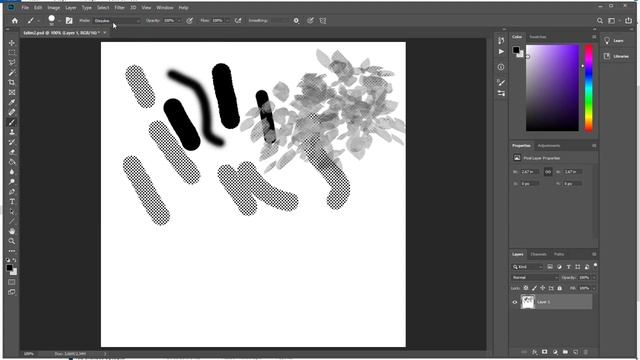Select the Pen tool
The image size is (640, 360).
(x=12, y=192)
